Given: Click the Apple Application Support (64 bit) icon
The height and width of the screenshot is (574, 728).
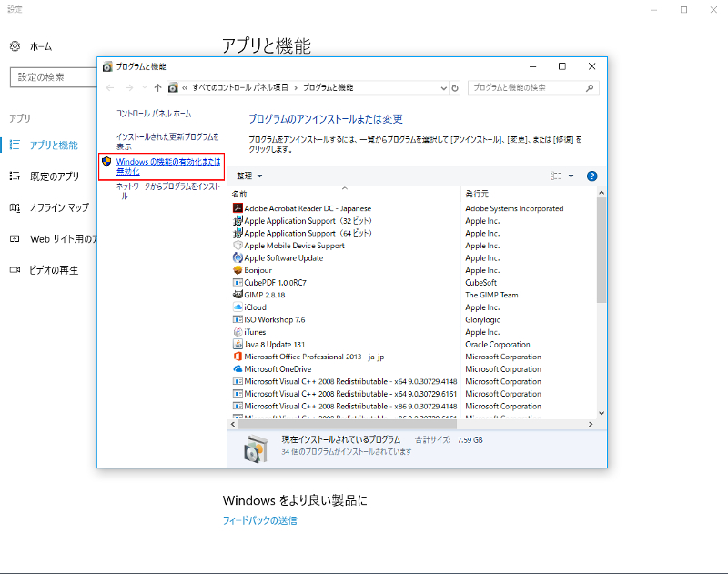Looking at the screenshot, I should pyautogui.click(x=238, y=233).
